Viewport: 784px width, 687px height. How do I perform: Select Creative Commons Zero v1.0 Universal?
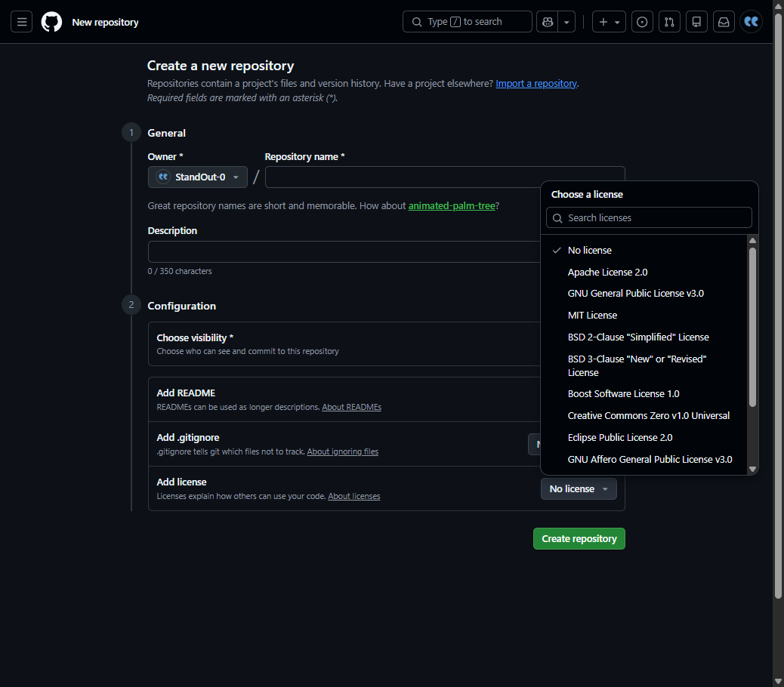click(644, 416)
